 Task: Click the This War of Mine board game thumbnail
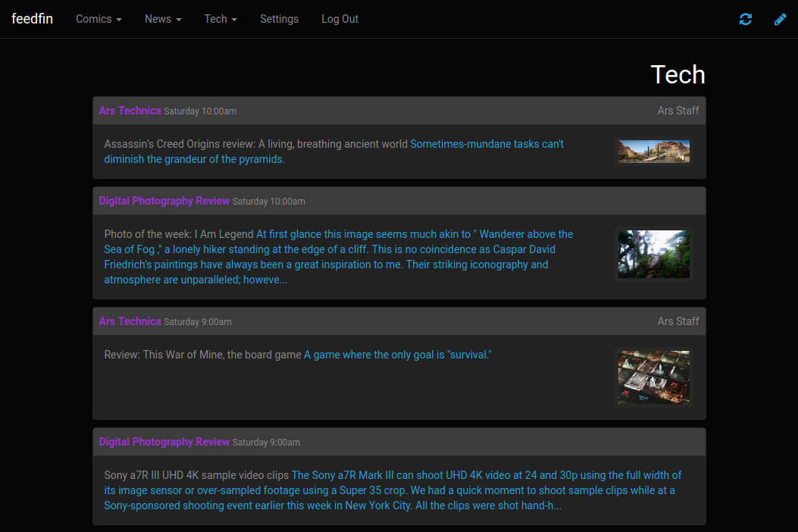[x=653, y=377]
